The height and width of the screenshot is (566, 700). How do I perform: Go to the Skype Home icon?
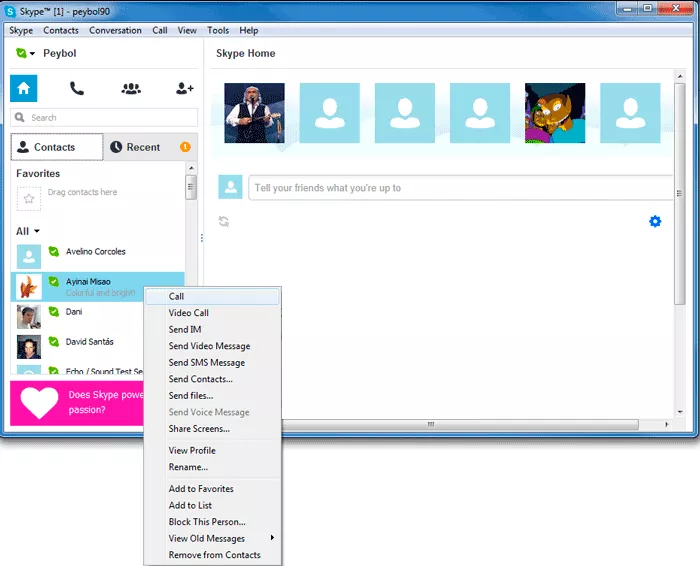coord(24,88)
